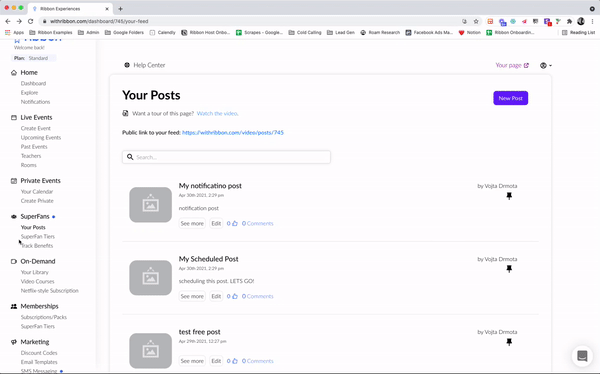This screenshot has width=600, height=374.
Task: Open Subscriptions/Packs in sidebar
Action: coord(44,317)
